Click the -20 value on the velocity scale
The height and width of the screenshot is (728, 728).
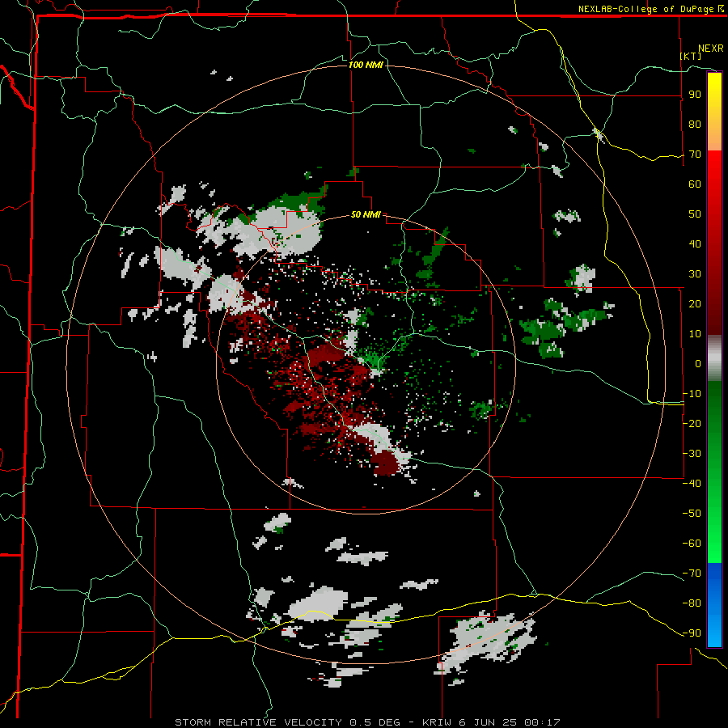(692, 423)
